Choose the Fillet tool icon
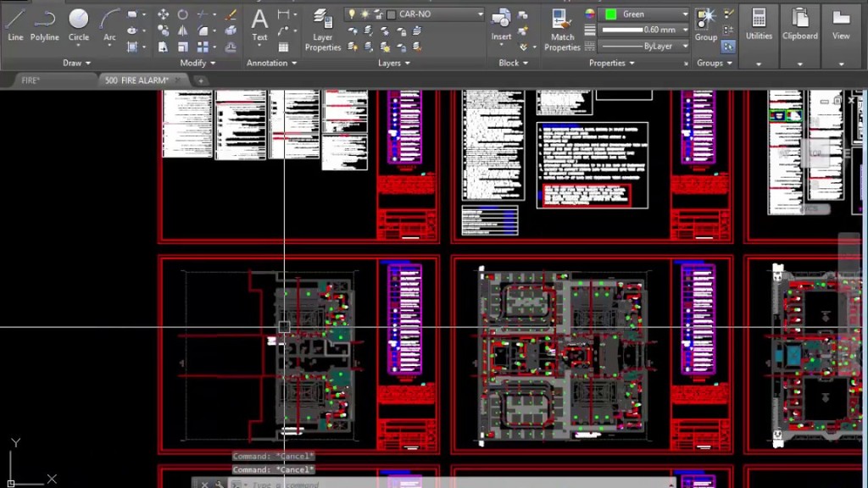868x488 pixels. [x=203, y=30]
